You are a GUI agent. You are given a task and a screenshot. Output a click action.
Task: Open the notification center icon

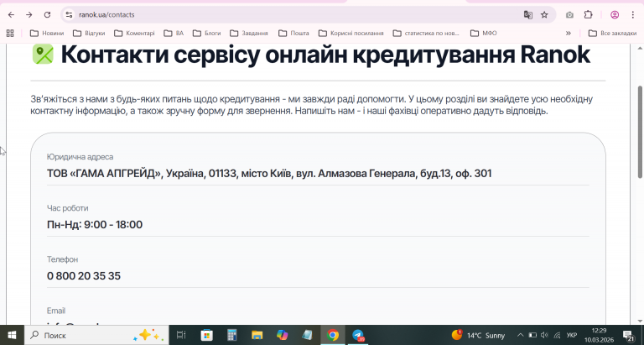[x=628, y=335]
